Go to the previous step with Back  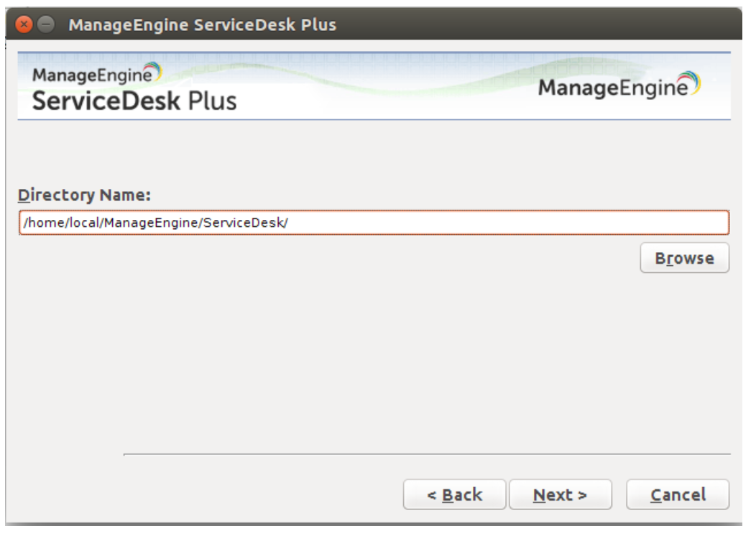coord(454,495)
